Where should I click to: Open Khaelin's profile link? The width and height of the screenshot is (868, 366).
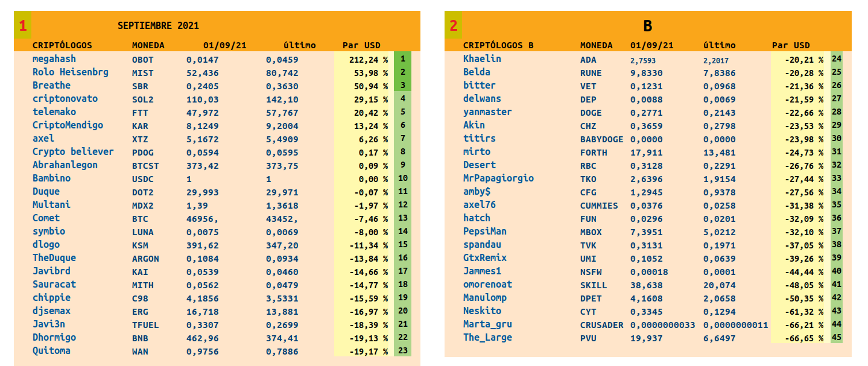(x=482, y=59)
